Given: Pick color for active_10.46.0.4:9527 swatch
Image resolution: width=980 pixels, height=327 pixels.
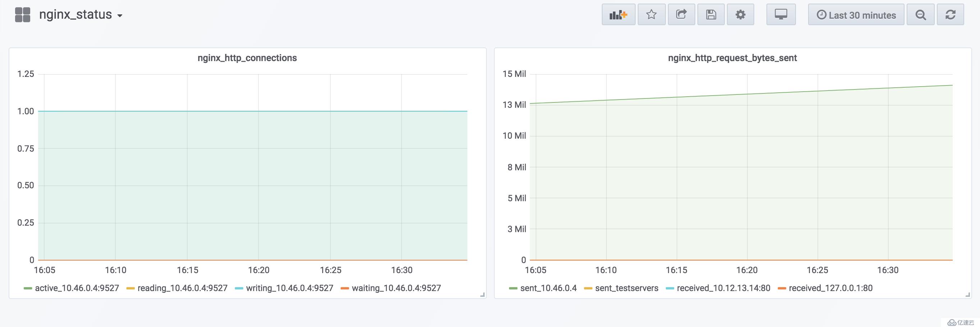Looking at the screenshot, I should [28, 289].
